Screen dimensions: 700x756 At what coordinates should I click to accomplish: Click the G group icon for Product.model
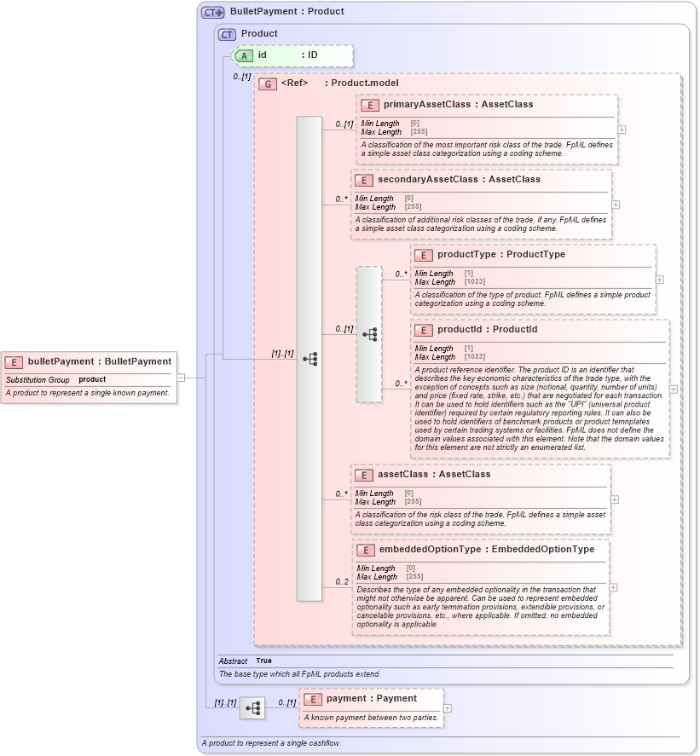(x=266, y=82)
